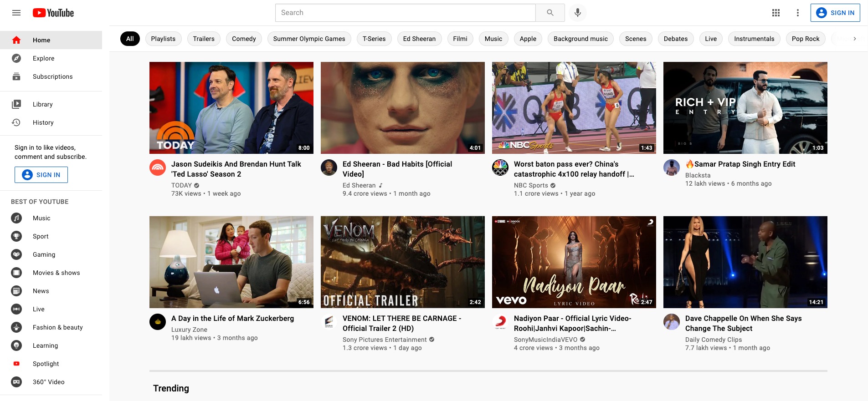Click the search magnifier button
Viewport: 868px width, 401px height.
coord(550,13)
